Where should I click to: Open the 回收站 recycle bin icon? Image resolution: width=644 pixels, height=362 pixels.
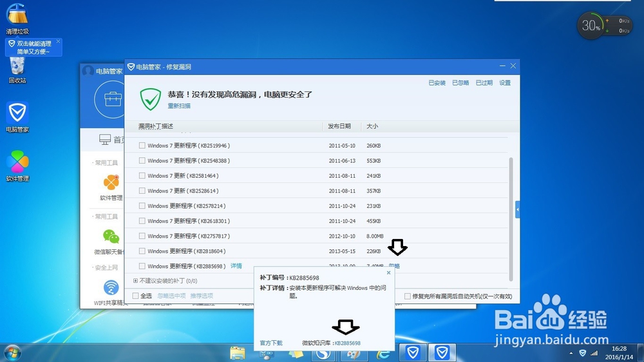17,66
